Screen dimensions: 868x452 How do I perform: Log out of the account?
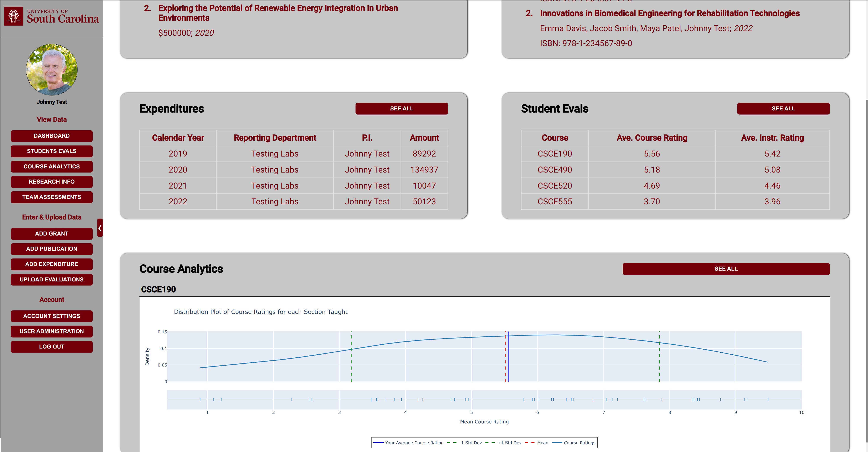(51, 346)
